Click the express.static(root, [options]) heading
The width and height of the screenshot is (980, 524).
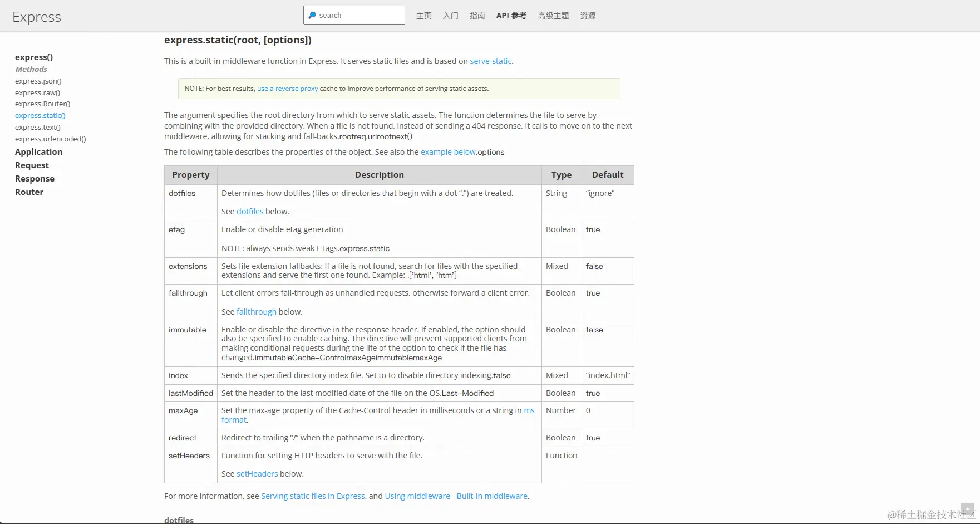point(238,40)
